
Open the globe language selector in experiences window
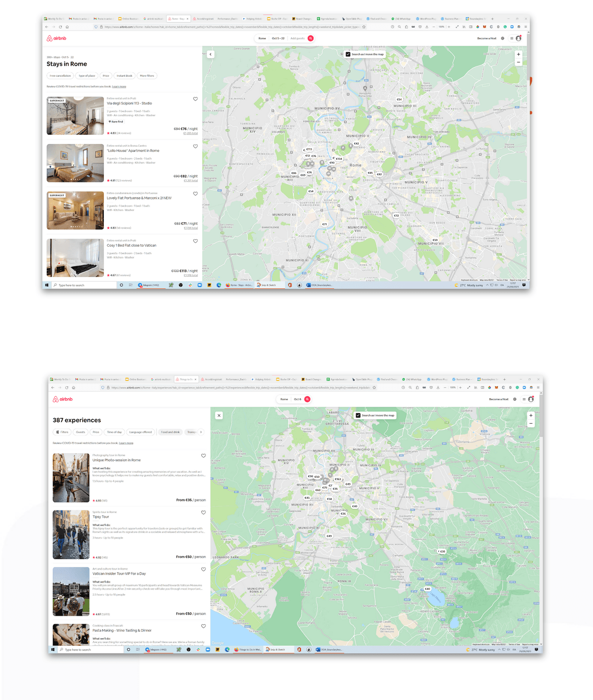pyautogui.click(x=515, y=399)
